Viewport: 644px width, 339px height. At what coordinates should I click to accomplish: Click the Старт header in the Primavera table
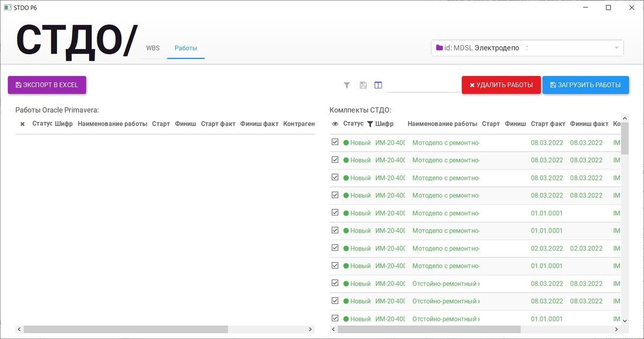pyautogui.click(x=161, y=124)
